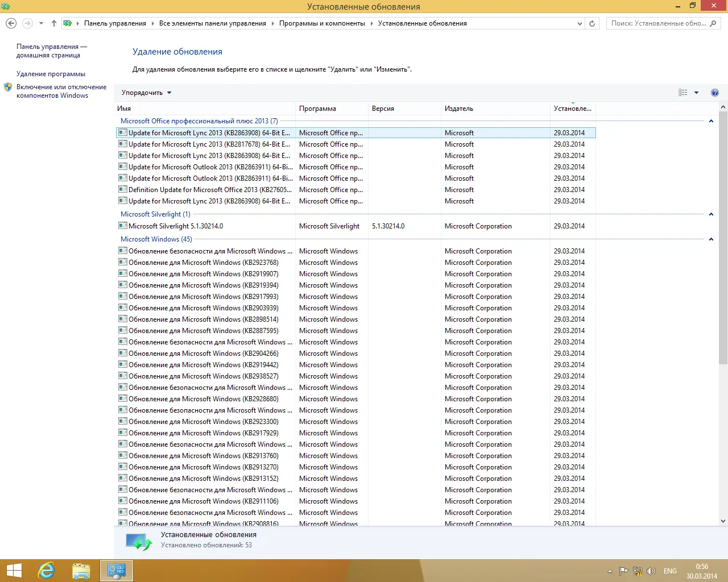Screen dimensions: 728x582
Task: Sort by the Издатель column header
Action: tap(495, 109)
